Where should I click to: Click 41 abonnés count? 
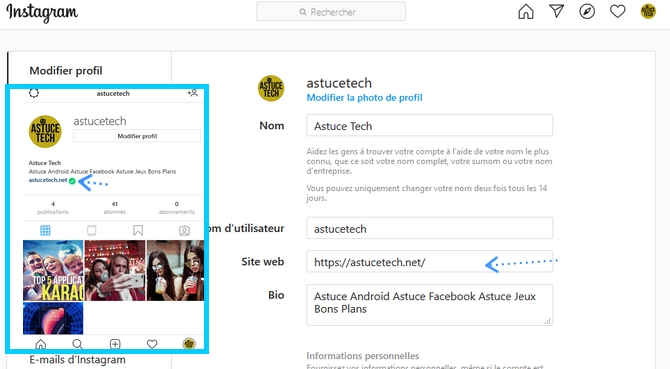[115, 208]
